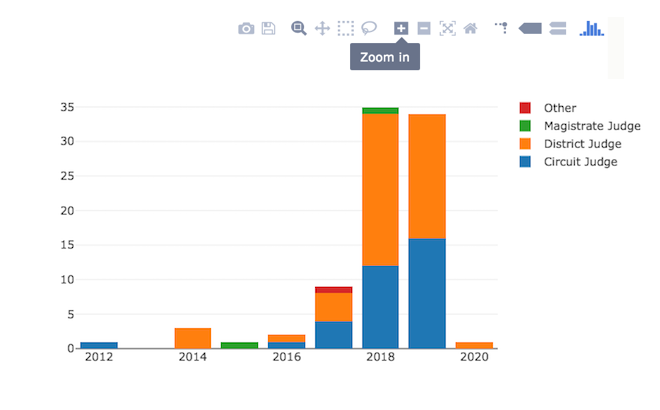Select the Pan arrows tool
660x410 pixels.
tap(322, 29)
